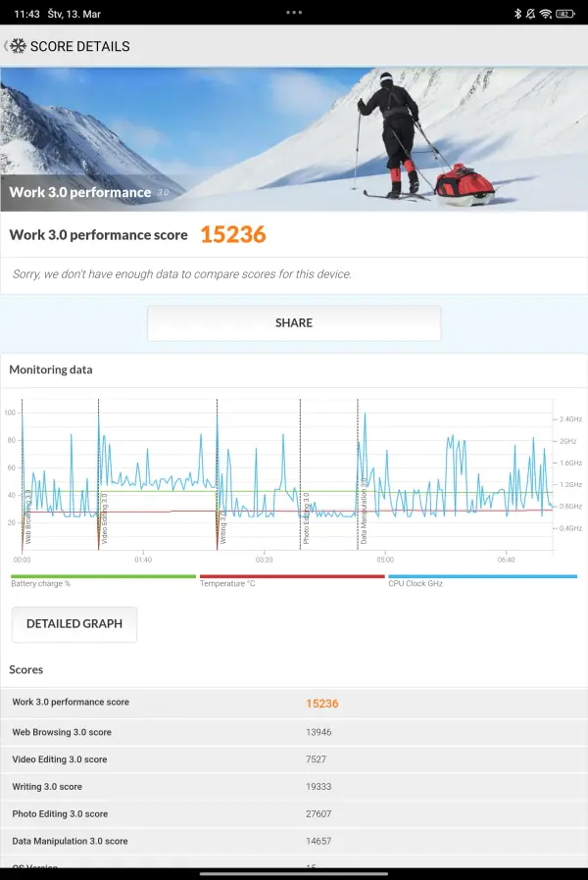Tap the back arrow beside SCORE DETAILS
The height and width of the screenshot is (880, 588).
point(5,46)
